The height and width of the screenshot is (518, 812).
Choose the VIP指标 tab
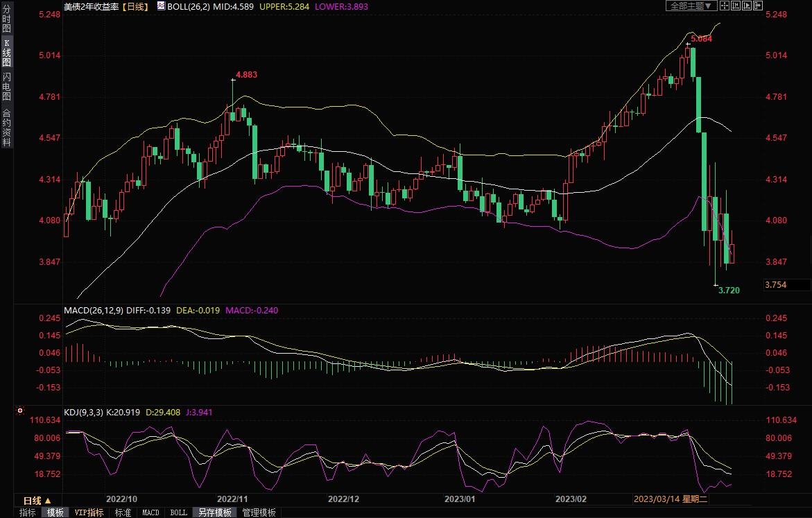89,512
